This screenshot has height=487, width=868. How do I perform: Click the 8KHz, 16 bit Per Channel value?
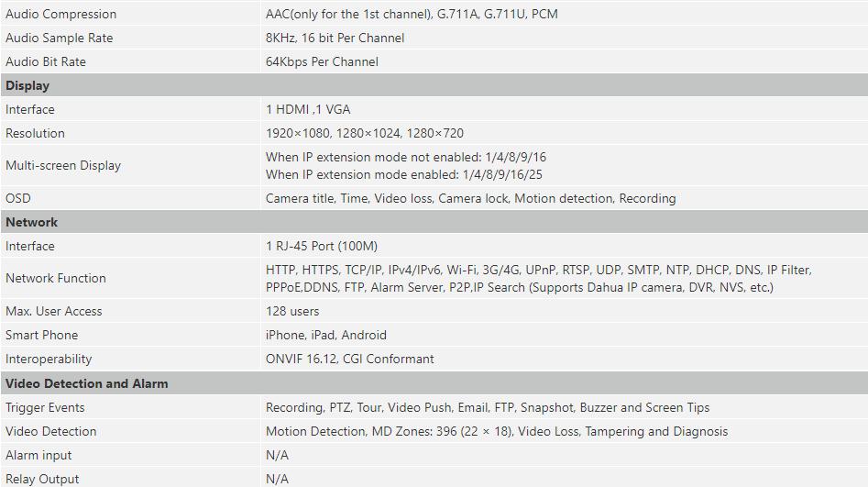tap(335, 38)
